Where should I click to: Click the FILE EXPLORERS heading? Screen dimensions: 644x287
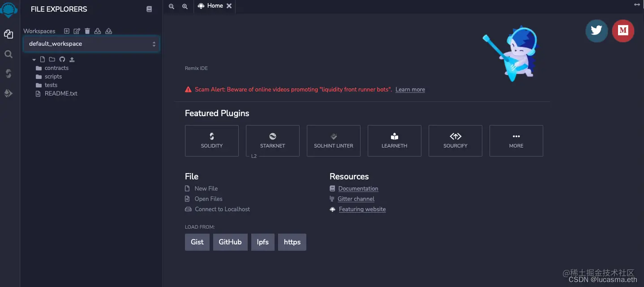[59, 9]
